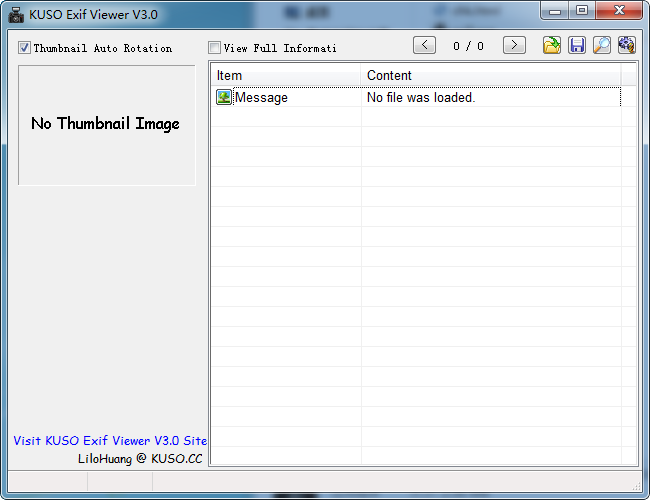Click the No Thumbnail Image preview area

107,125
